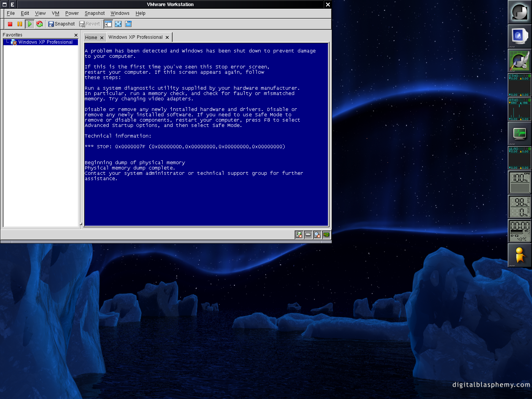The width and height of the screenshot is (532, 399).
Task: Open the window menu icon in title bar
Action: pos(5,5)
